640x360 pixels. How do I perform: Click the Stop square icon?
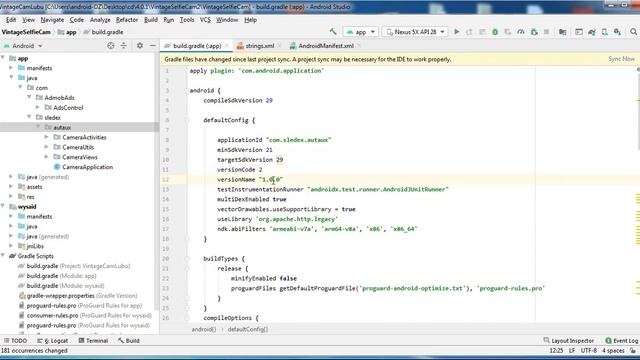(x=546, y=32)
